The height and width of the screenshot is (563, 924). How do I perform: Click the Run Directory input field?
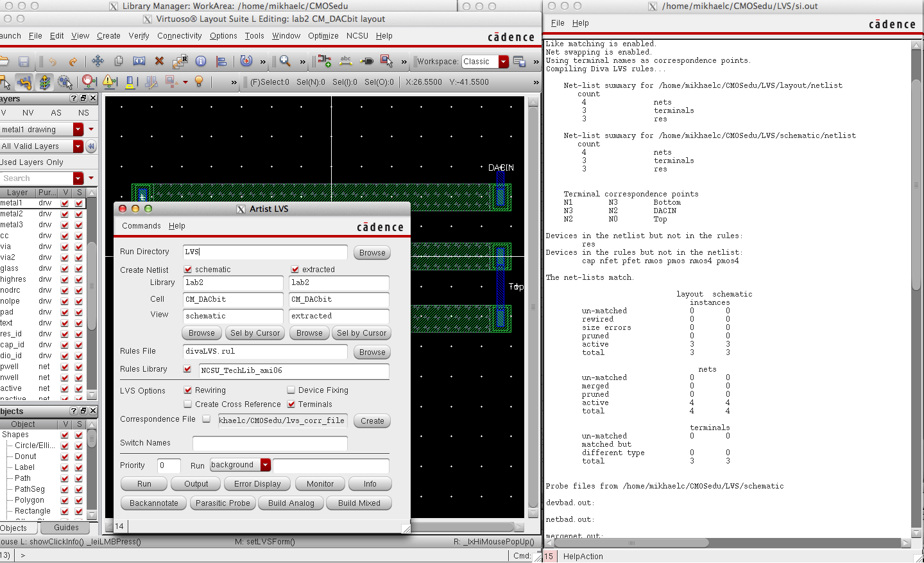click(265, 252)
